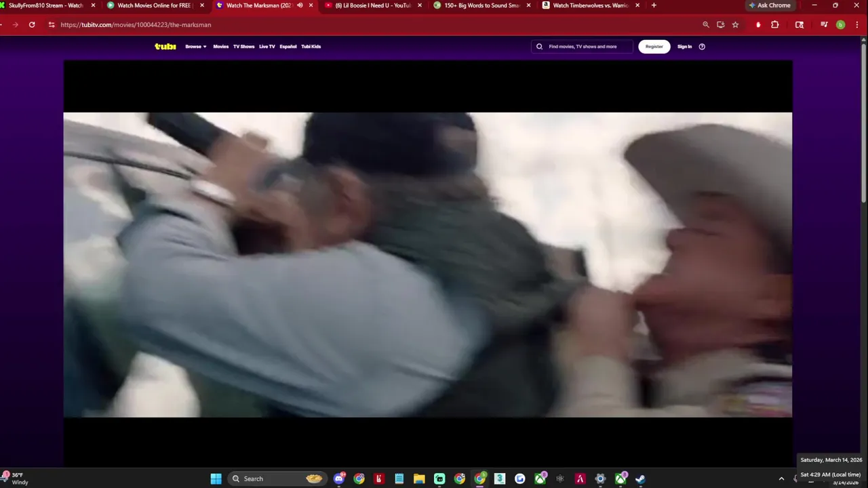
Task: Bookmark this page with the star
Action: (x=735, y=24)
